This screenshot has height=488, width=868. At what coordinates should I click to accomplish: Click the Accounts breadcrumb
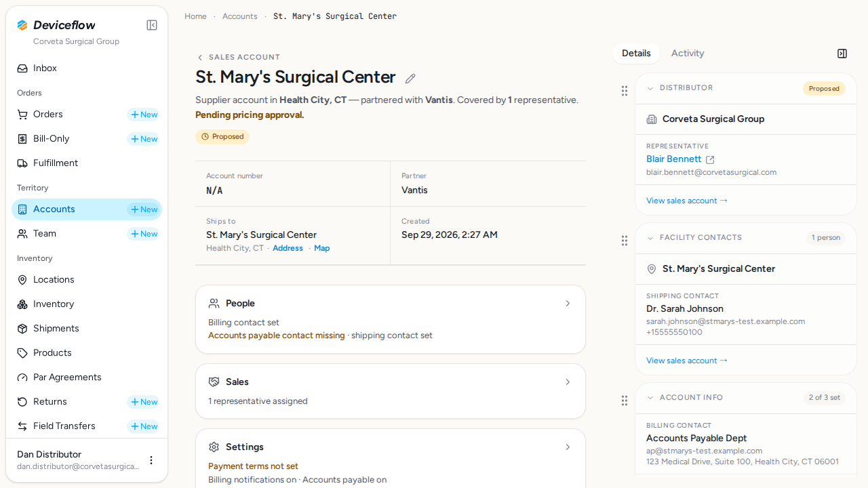[x=240, y=16]
